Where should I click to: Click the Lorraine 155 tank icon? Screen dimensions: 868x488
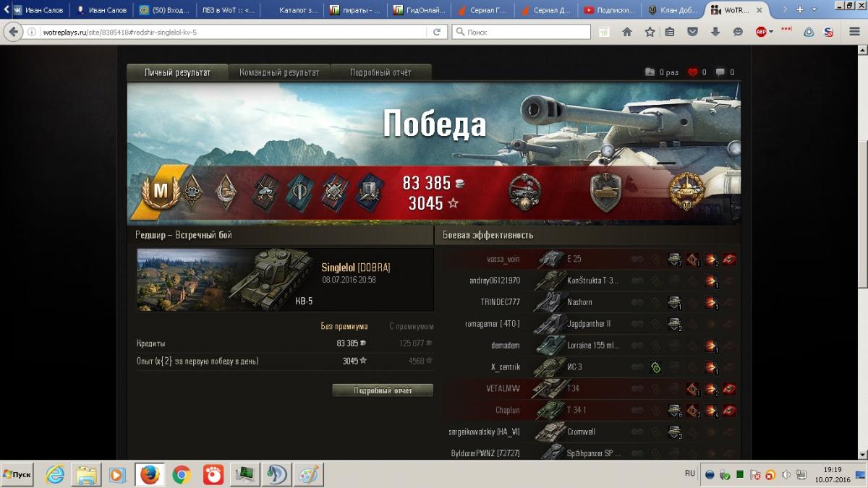click(550, 346)
